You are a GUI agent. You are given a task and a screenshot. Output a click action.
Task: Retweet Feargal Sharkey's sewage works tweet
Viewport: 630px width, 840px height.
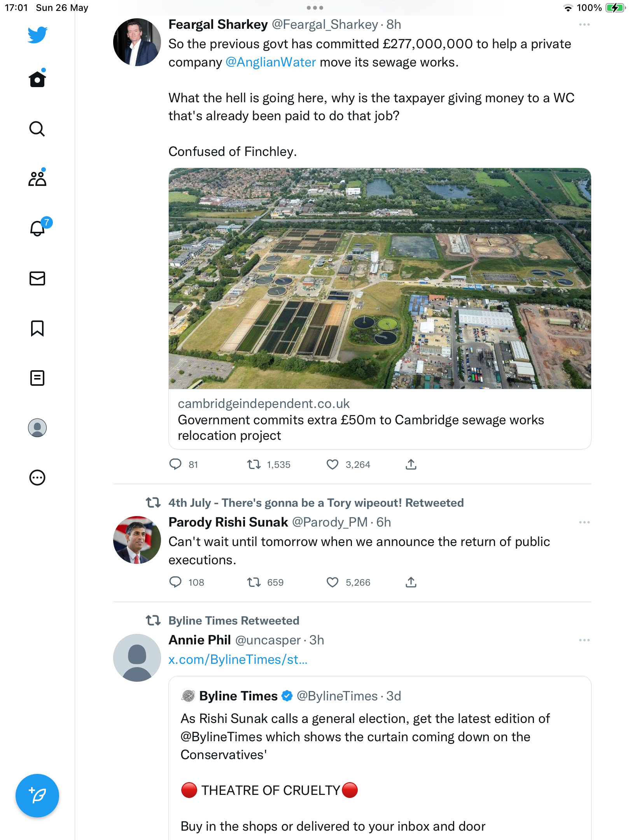click(254, 464)
